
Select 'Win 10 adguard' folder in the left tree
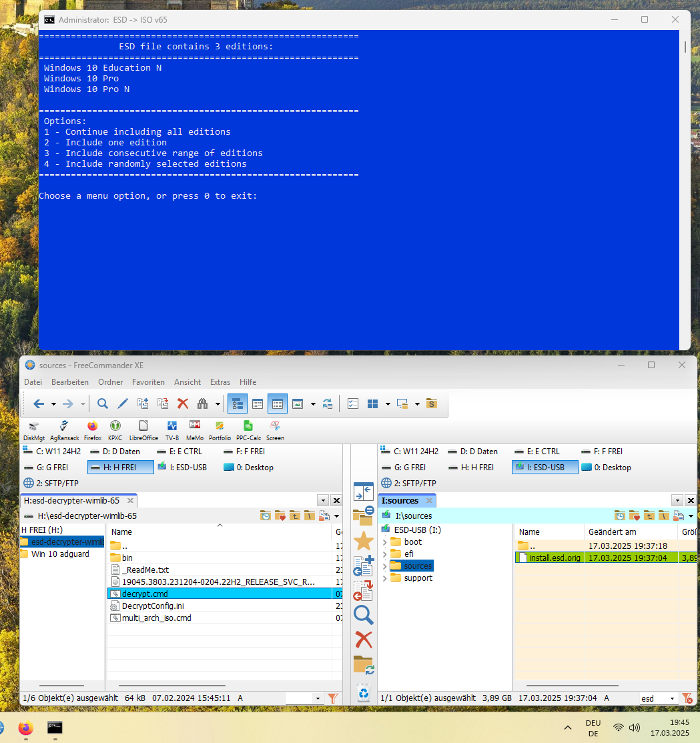(60, 554)
